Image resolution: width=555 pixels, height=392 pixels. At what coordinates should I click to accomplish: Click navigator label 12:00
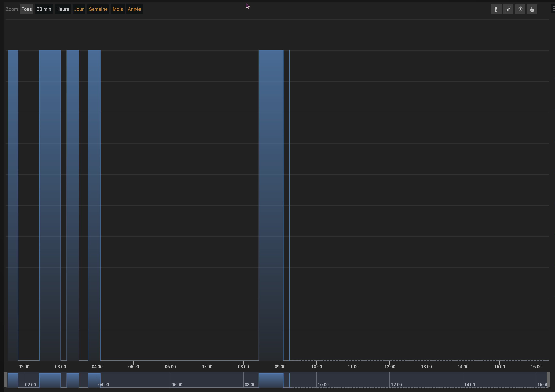point(396,385)
